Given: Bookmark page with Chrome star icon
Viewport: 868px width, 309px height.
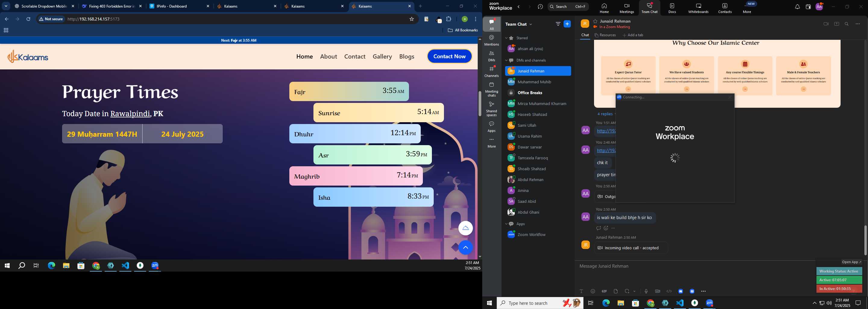Looking at the screenshot, I should tap(411, 19).
